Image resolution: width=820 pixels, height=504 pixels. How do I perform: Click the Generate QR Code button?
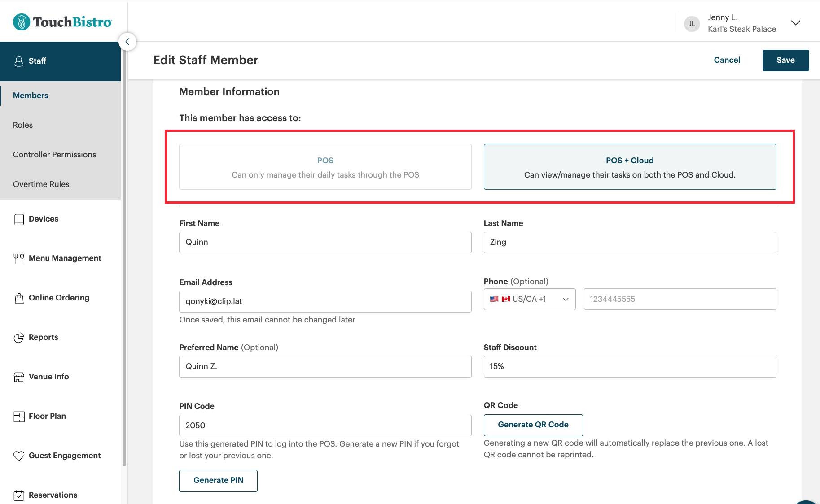[533, 425]
